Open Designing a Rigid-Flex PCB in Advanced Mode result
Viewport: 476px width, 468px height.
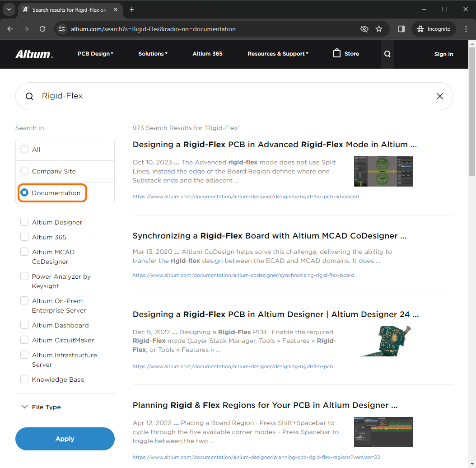(x=275, y=145)
